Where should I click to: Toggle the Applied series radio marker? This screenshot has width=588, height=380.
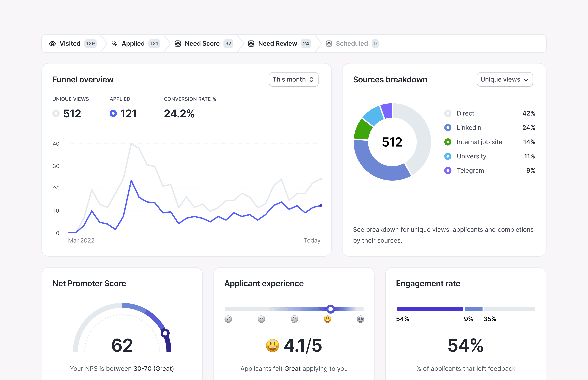[x=113, y=113]
